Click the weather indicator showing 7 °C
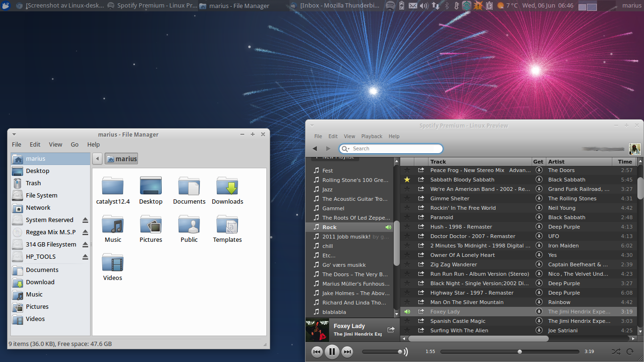This screenshot has height=362, width=644. (x=507, y=6)
